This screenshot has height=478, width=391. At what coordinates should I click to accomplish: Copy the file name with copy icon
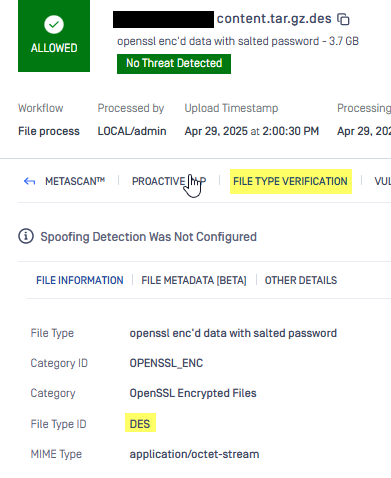coord(343,19)
